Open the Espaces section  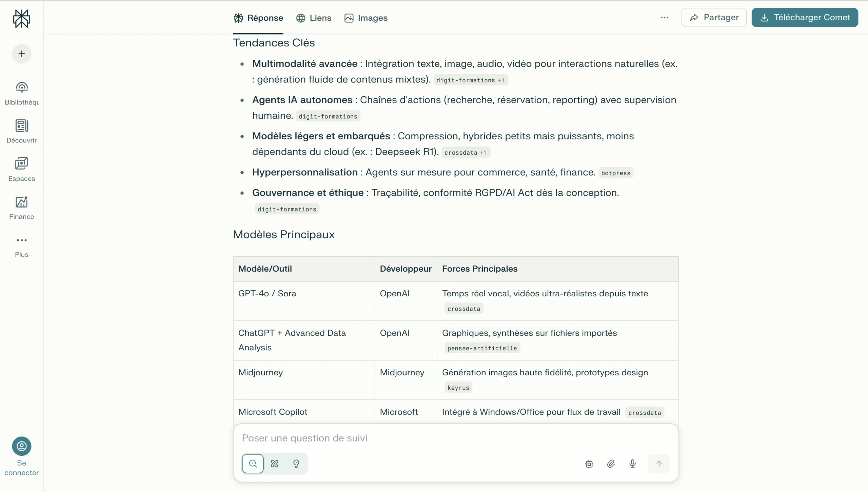21,169
